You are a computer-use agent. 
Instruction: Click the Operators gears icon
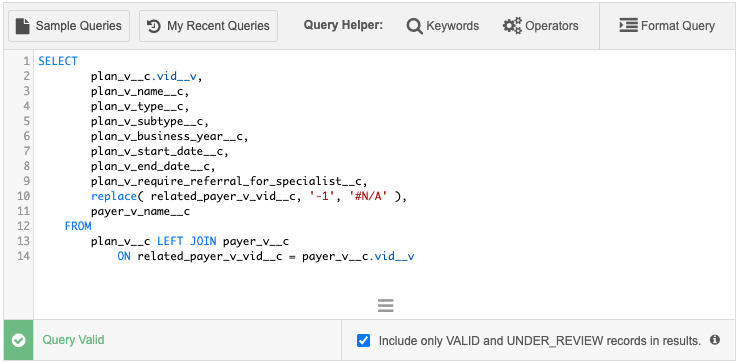point(512,26)
